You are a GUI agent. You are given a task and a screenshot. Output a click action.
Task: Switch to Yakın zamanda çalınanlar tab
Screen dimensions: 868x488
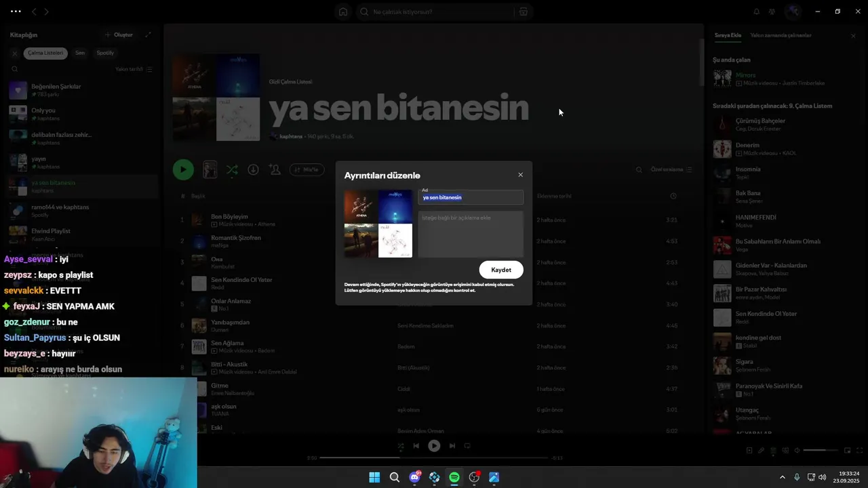781,35
